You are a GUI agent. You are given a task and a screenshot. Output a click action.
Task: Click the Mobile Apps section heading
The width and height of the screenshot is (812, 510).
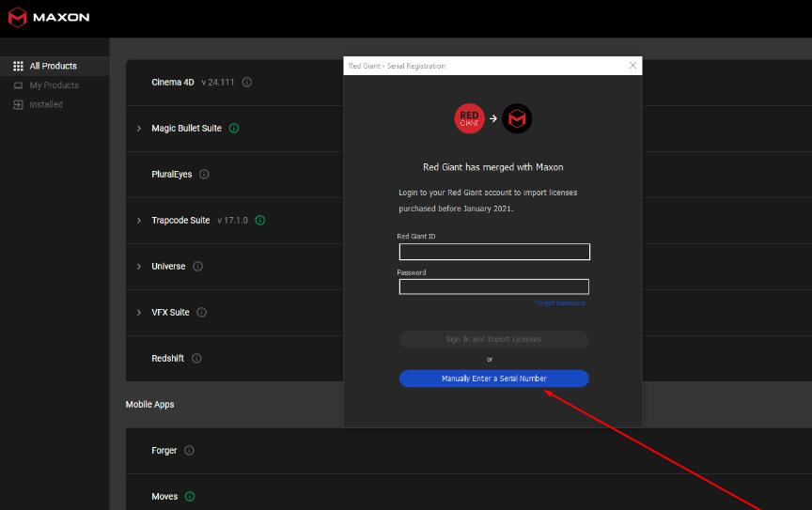[x=149, y=405]
